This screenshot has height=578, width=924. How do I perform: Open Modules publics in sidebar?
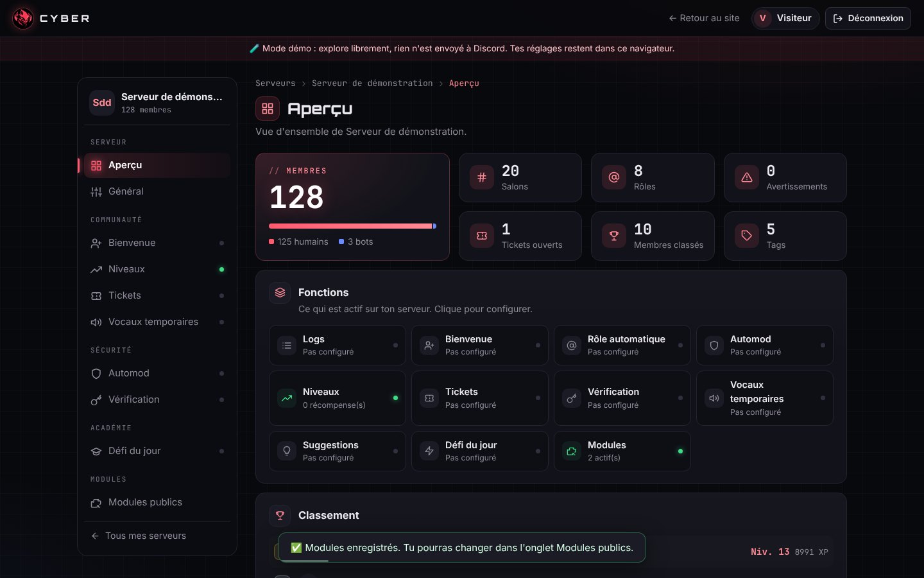pyautogui.click(x=157, y=502)
